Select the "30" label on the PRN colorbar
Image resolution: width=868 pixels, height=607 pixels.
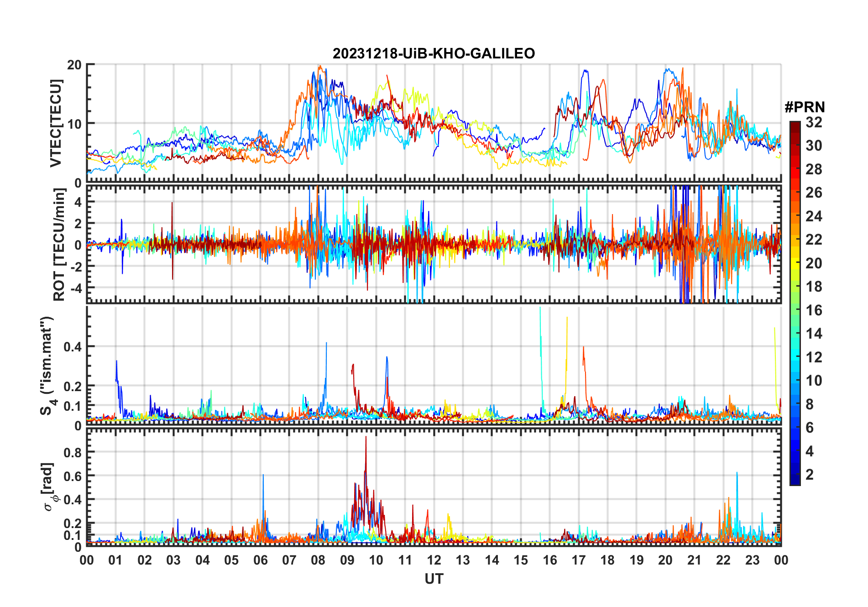pyautogui.click(x=814, y=146)
